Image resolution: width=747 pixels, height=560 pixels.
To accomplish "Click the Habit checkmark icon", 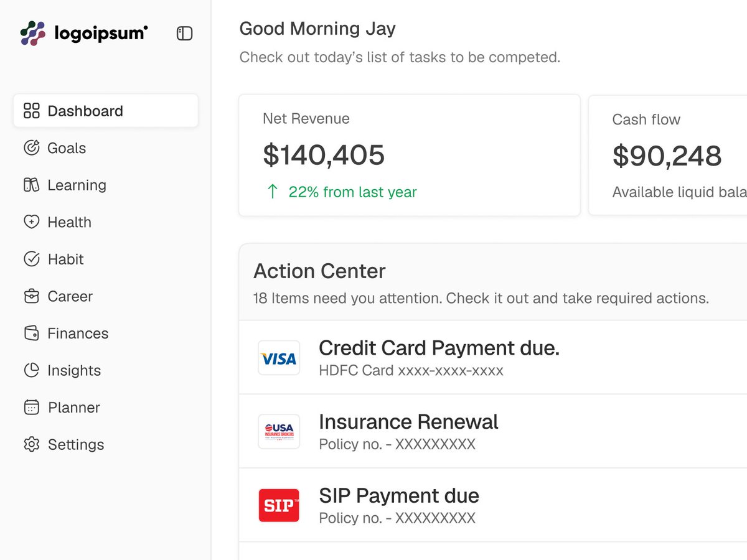I will [31, 259].
